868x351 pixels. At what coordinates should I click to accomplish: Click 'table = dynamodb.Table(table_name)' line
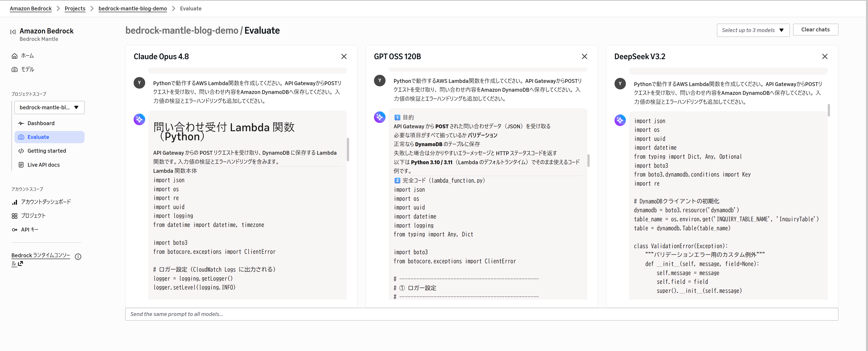[682, 228]
